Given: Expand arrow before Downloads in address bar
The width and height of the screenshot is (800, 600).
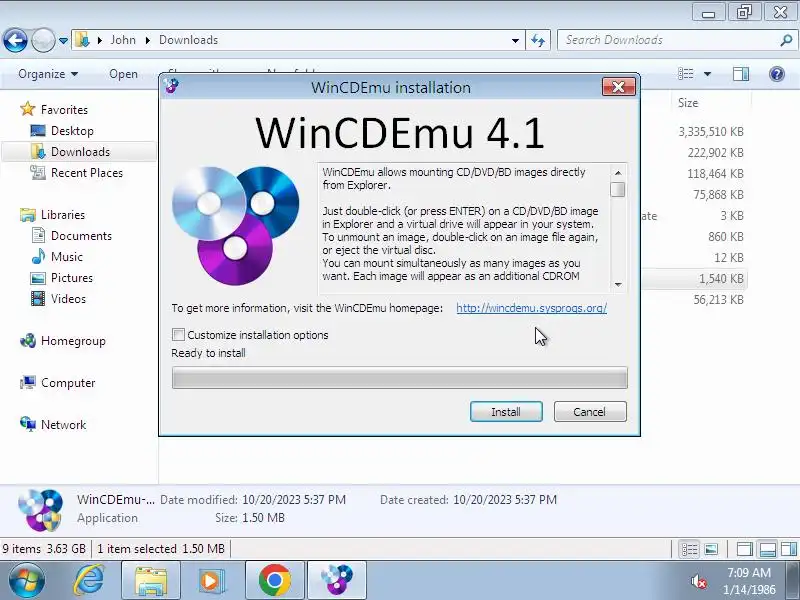Looking at the screenshot, I should click(147, 40).
